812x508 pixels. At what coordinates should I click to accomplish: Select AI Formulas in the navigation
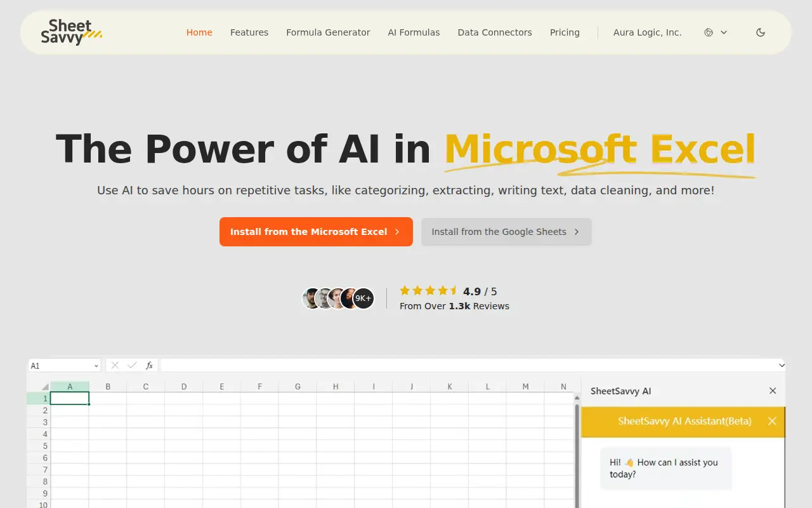(414, 32)
